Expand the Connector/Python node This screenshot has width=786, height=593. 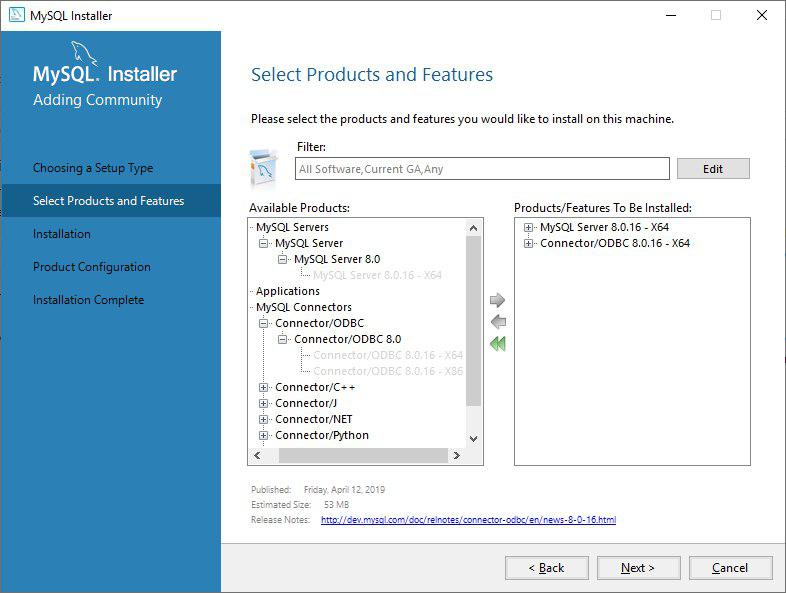point(263,436)
